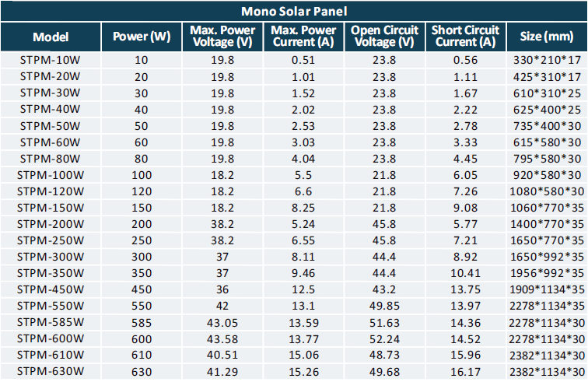This screenshot has height=382, width=588.
Task: Select the Max. Power Voltage (V) header
Action: pos(222,36)
